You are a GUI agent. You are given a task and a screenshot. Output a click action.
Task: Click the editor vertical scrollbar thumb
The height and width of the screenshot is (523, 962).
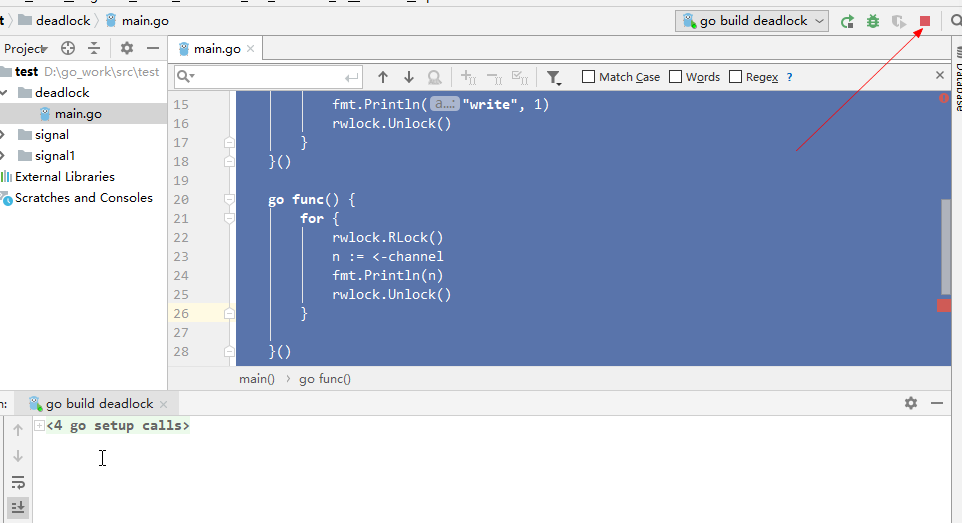[x=946, y=247]
